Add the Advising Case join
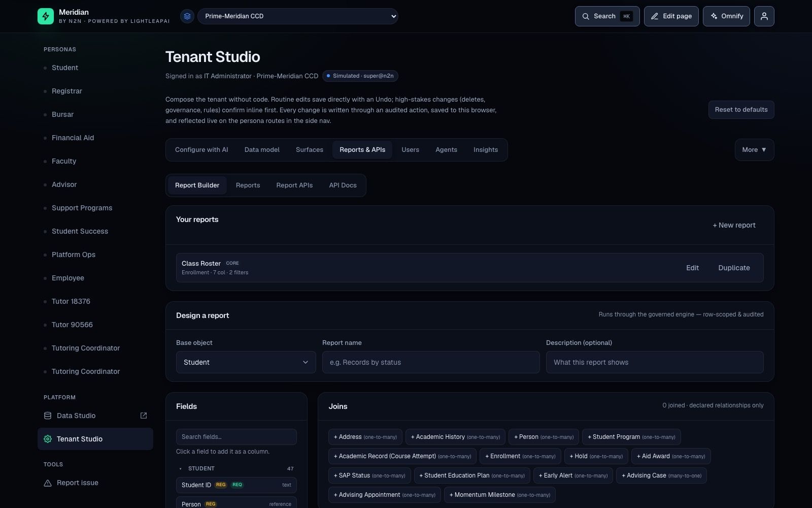The image size is (812, 508). pyautogui.click(x=661, y=475)
